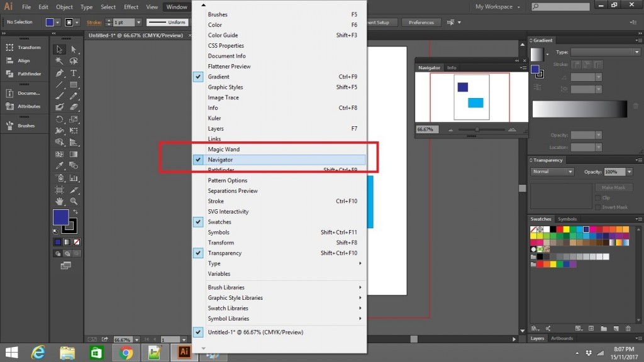Set fill to None mode
The image size is (644, 362).
click(x=76, y=242)
